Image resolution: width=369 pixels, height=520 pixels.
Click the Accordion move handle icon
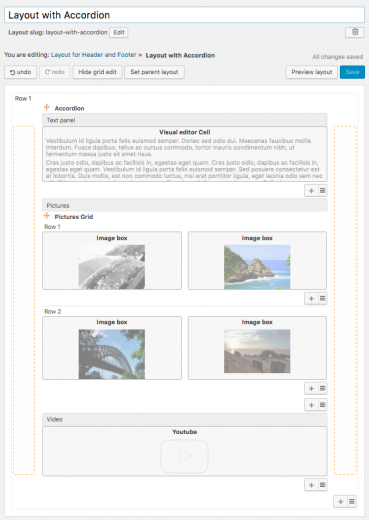click(x=47, y=107)
